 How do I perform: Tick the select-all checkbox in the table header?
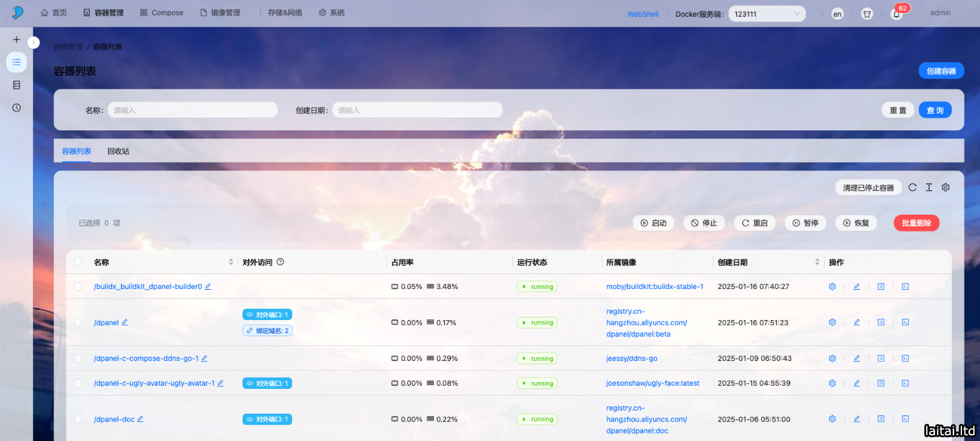coord(78,262)
